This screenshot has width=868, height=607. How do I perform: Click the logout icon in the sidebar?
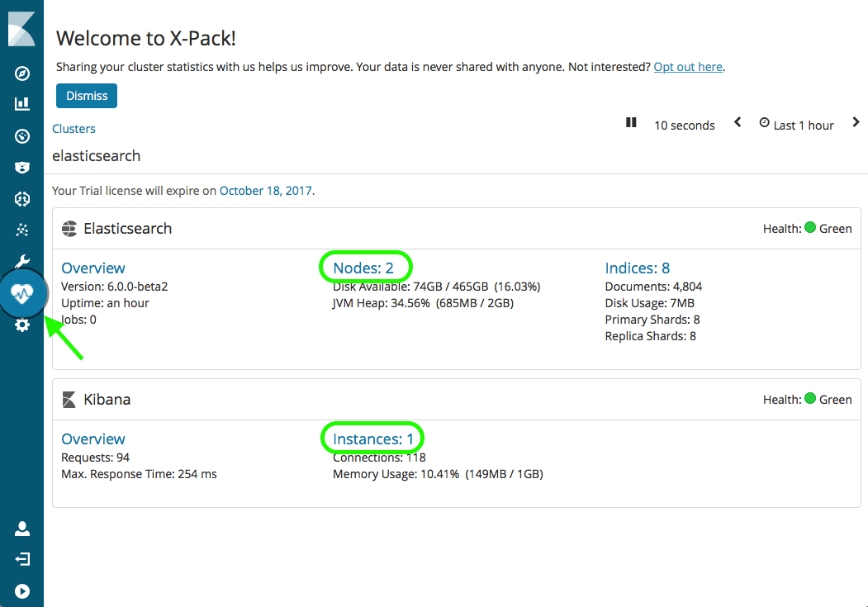click(x=22, y=559)
